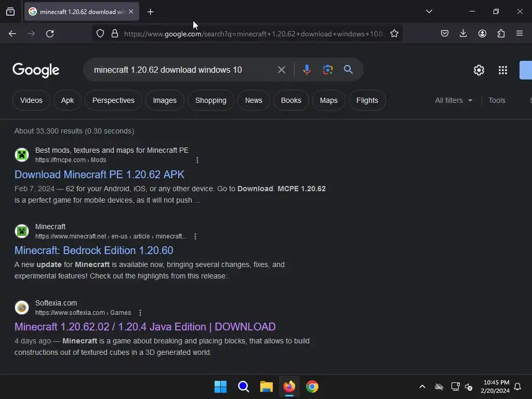Switch to Flights results
Image resolution: width=532 pixels, height=399 pixels.
pyautogui.click(x=367, y=100)
